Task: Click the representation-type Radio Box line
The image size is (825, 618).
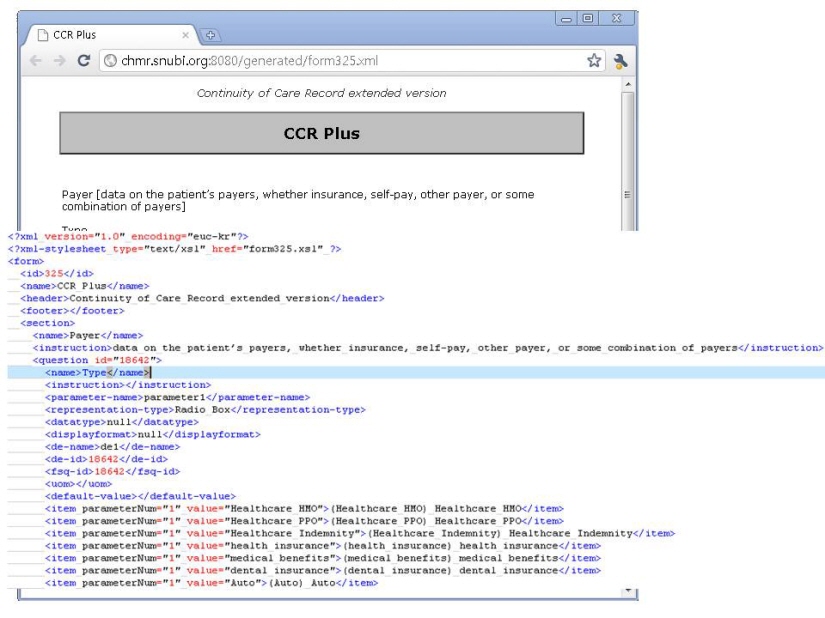Action: pyautogui.click(x=205, y=410)
